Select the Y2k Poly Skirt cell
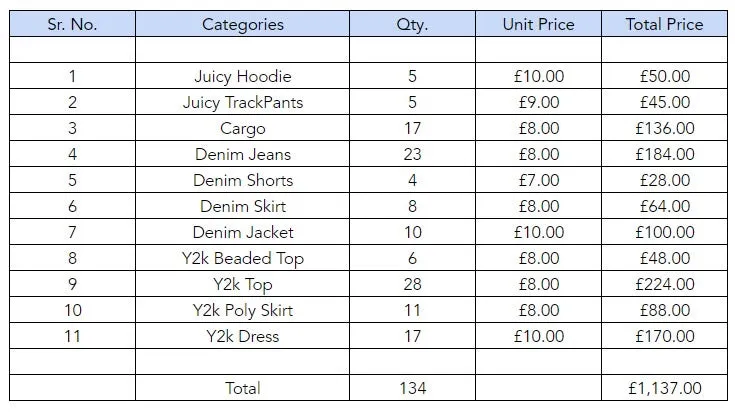The height and width of the screenshot is (413, 735). point(242,310)
